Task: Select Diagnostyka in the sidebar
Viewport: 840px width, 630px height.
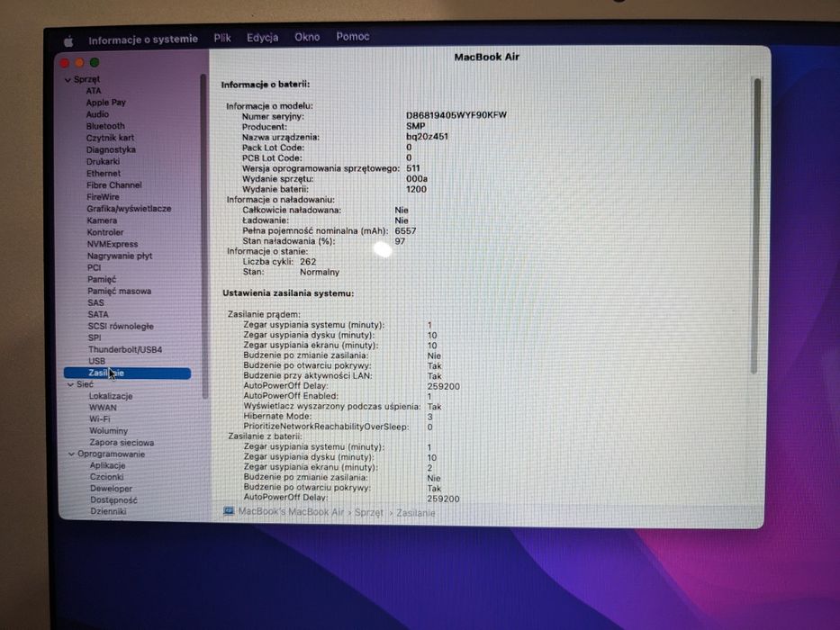Action: point(111,149)
